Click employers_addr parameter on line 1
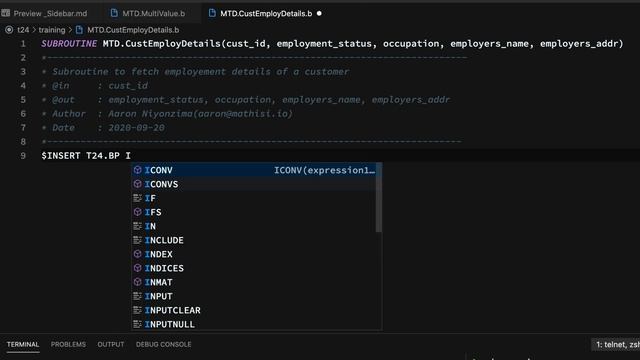Screen dimensions: 640x360 [579, 44]
